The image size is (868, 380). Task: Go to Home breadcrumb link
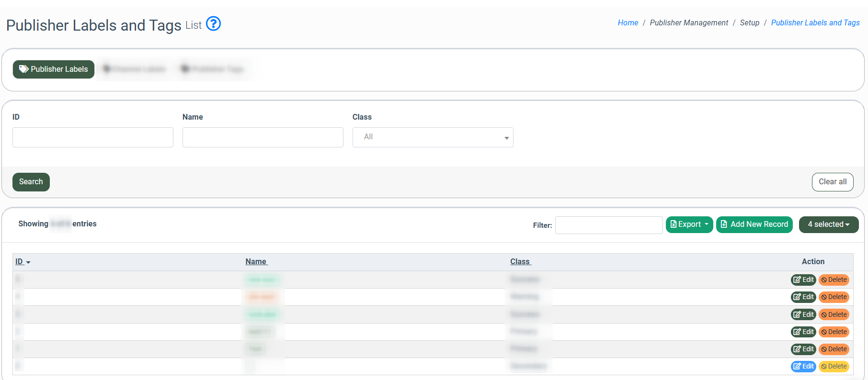coord(628,23)
